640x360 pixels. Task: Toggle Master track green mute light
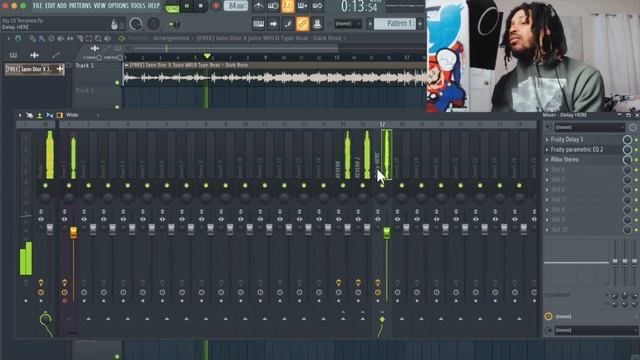pos(45,186)
